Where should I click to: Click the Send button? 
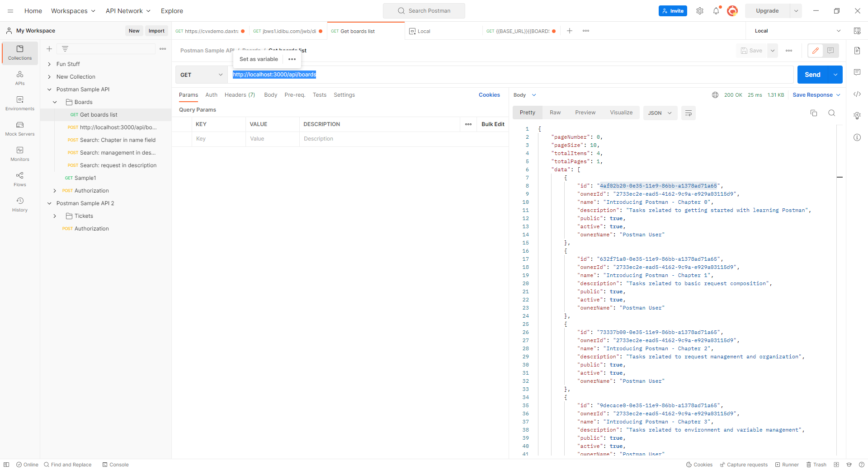(x=812, y=75)
